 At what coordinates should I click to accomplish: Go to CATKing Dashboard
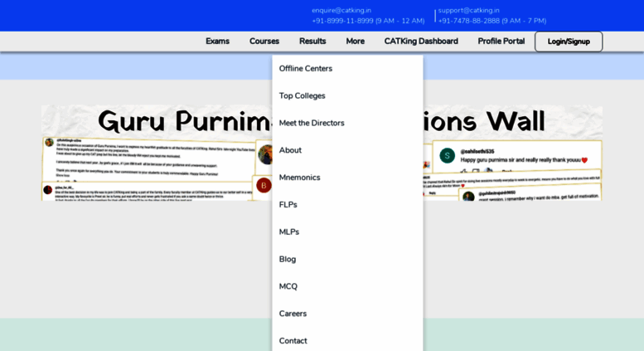(421, 41)
